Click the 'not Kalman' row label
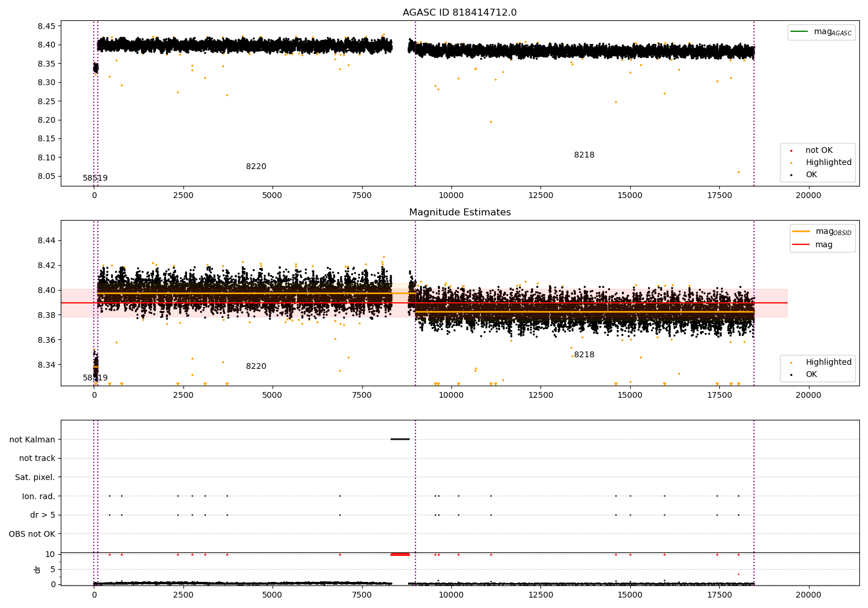Screen dimensions: 868x608 [x=32, y=439]
